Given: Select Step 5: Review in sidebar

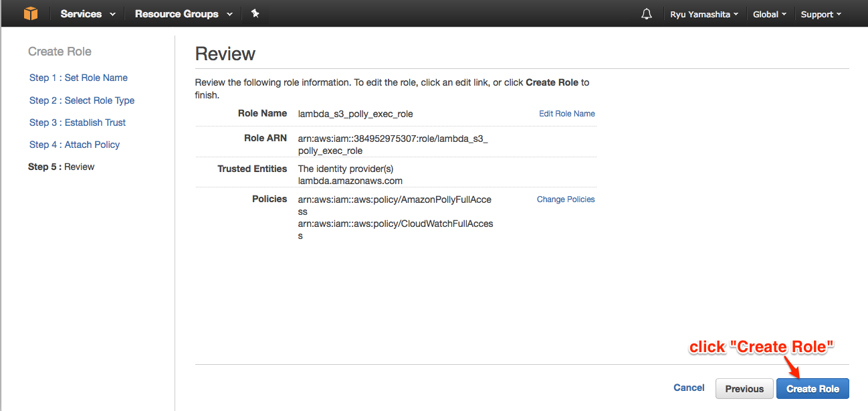Looking at the screenshot, I should click(62, 167).
